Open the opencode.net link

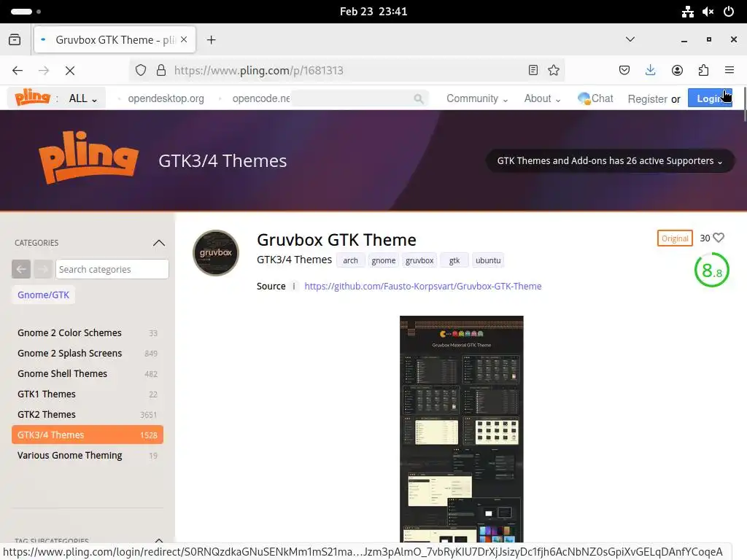pos(261,98)
